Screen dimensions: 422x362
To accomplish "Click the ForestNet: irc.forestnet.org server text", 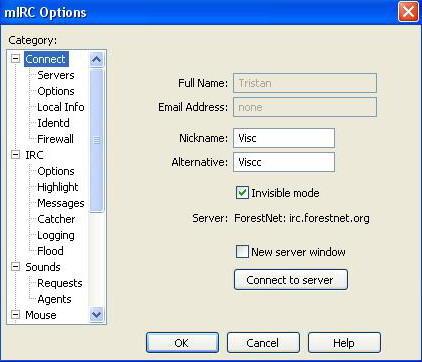I will 302,218.
